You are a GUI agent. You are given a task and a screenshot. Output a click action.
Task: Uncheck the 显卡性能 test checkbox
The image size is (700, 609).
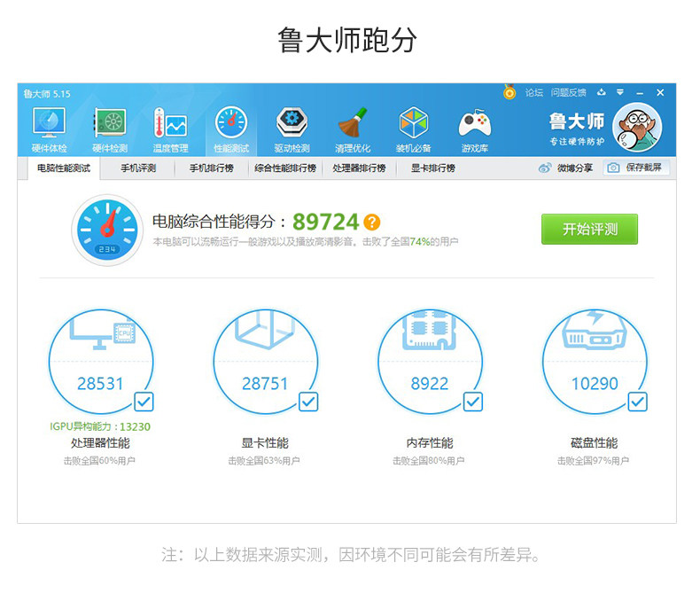[308, 402]
